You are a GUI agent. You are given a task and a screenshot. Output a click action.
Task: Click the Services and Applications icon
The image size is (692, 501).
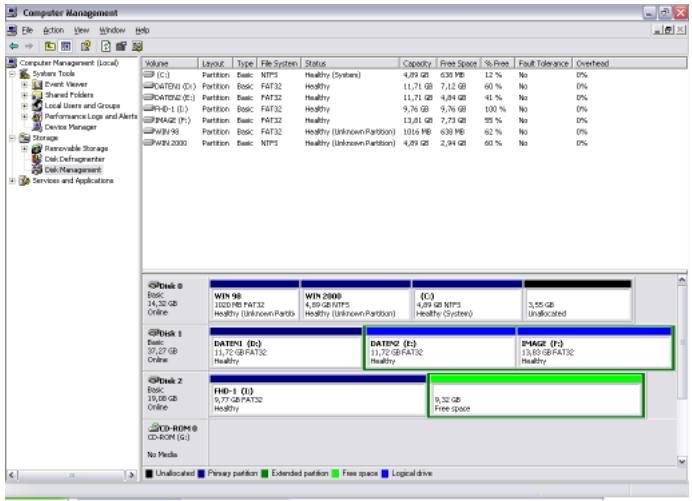pos(25,181)
